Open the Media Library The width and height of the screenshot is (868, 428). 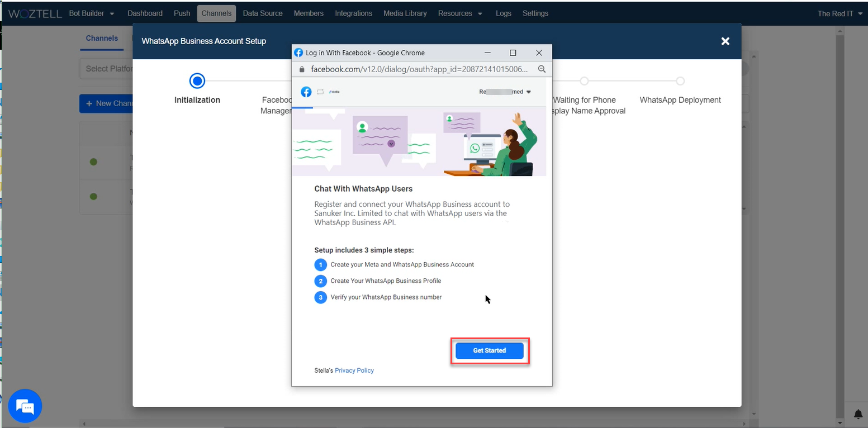tap(405, 13)
